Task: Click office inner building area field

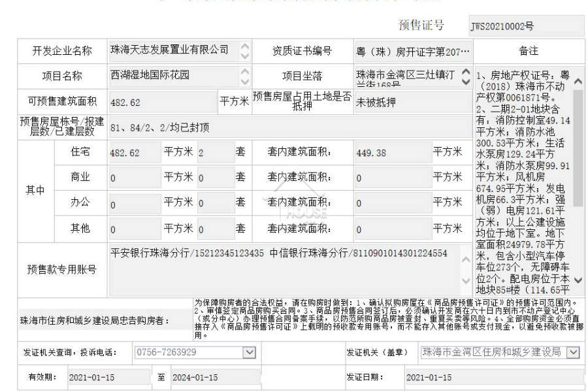Action: (x=393, y=204)
